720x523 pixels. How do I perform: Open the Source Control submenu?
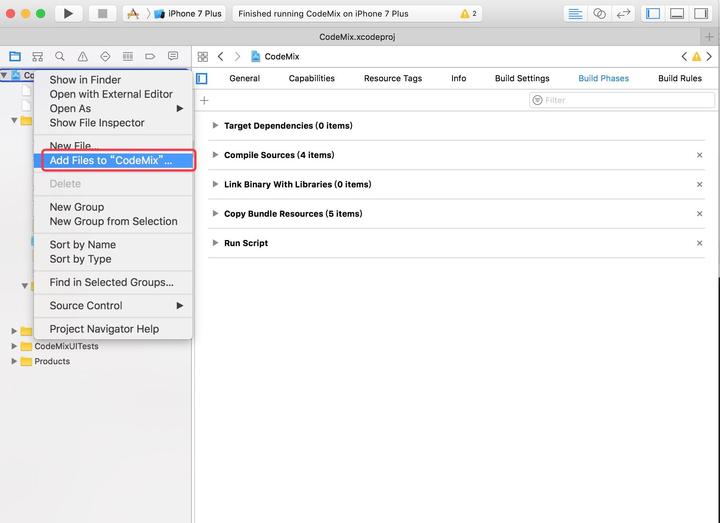coord(113,306)
